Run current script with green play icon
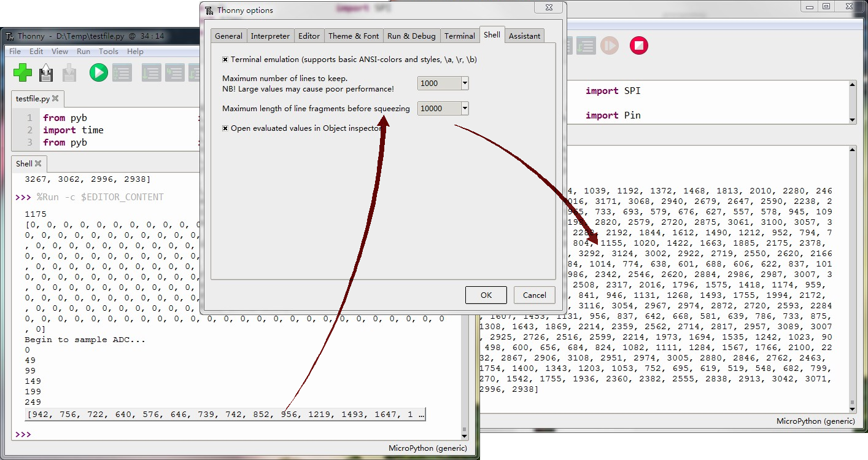This screenshot has width=868, height=460. 98,72
